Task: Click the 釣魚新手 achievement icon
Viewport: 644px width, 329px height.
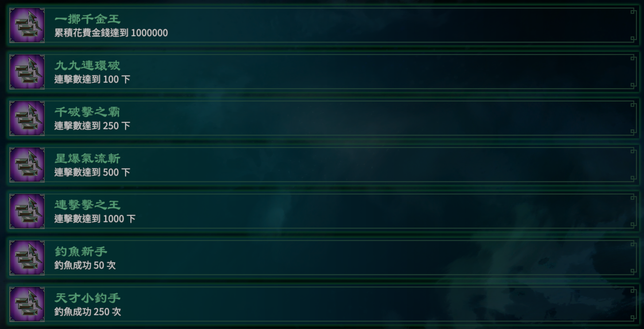Action: click(x=27, y=258)
